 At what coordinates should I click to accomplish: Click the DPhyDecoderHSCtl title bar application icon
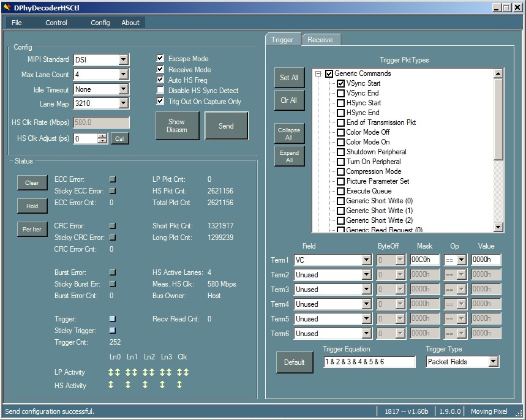click(6, 7)
